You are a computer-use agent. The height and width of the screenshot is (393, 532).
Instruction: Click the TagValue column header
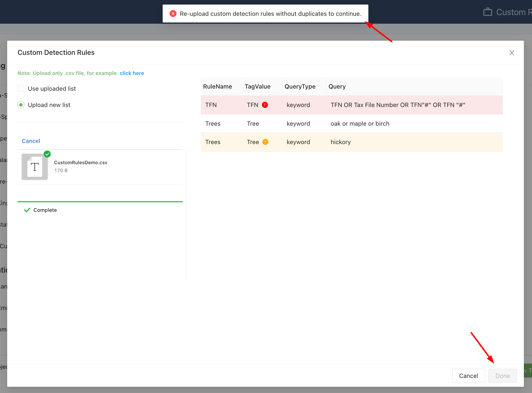pos(257,86)
